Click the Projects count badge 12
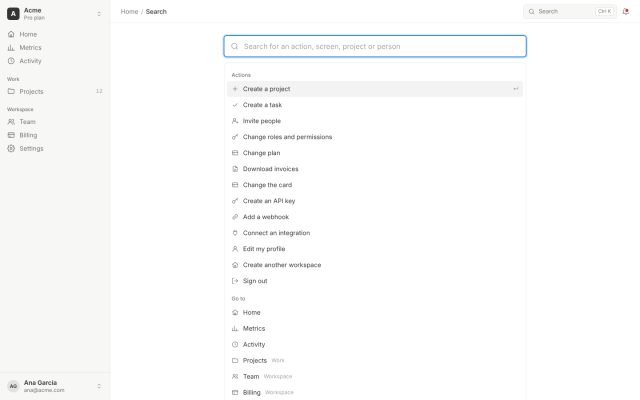 pyautogui.click(x=99, y=91)
